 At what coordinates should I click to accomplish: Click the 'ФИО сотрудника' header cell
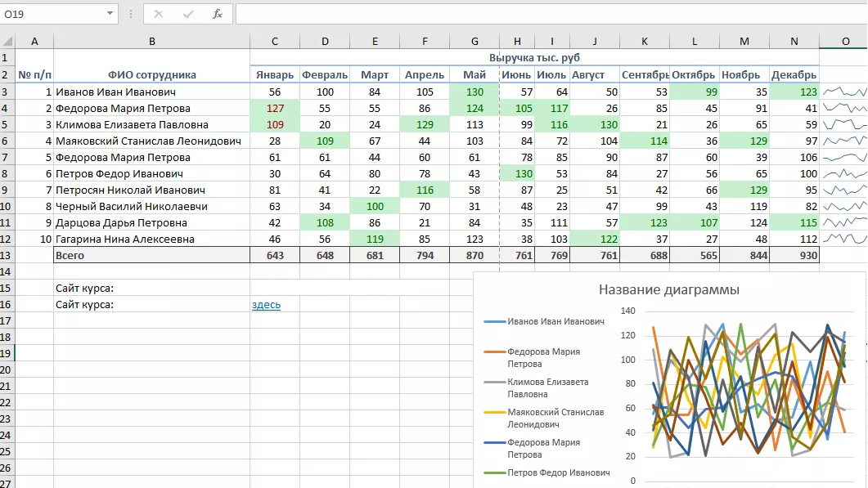151,74
